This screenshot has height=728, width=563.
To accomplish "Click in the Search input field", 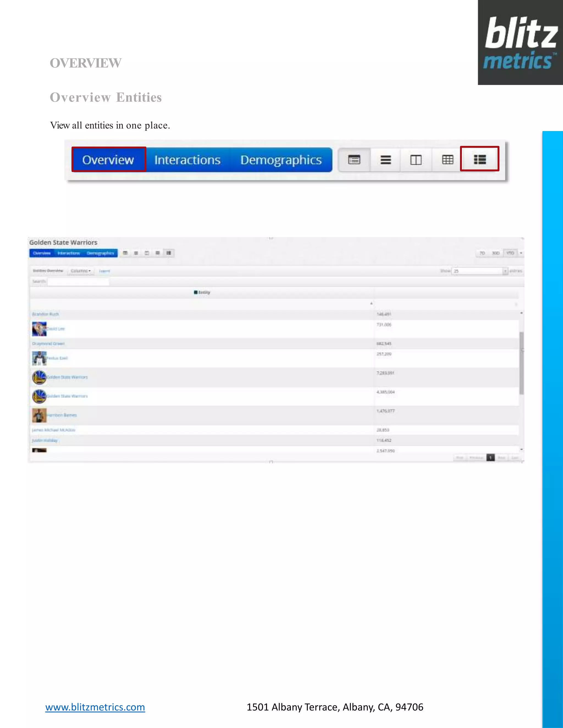I will point(78,282).
